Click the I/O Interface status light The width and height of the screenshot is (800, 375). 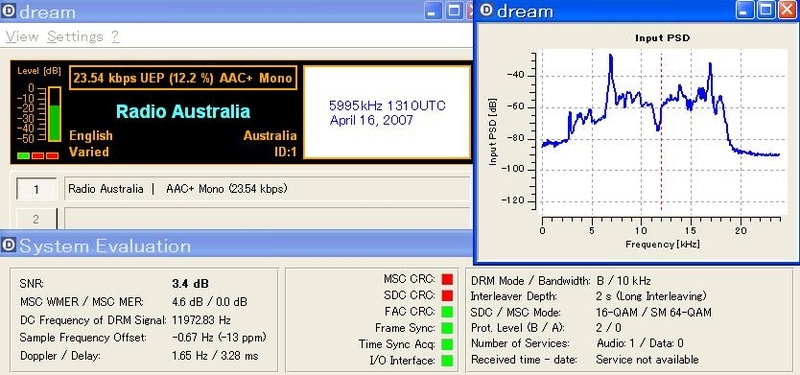(447, 361)
